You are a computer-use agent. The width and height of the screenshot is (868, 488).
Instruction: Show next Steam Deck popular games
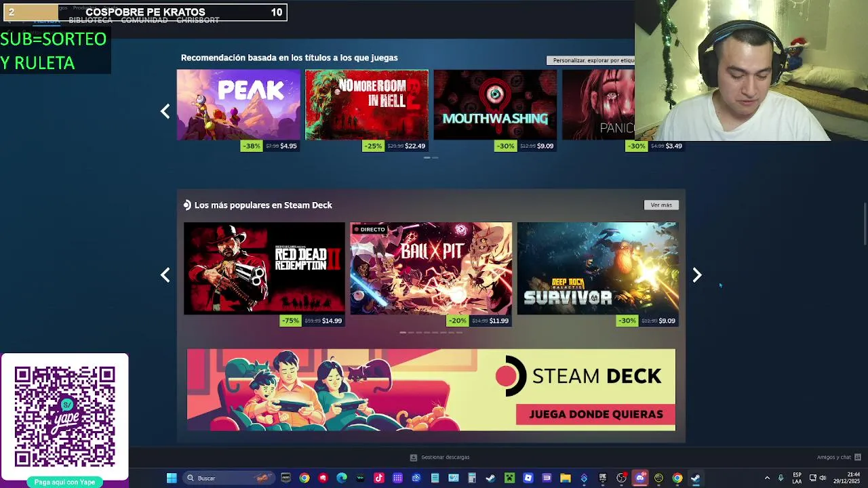coord(697,274)
